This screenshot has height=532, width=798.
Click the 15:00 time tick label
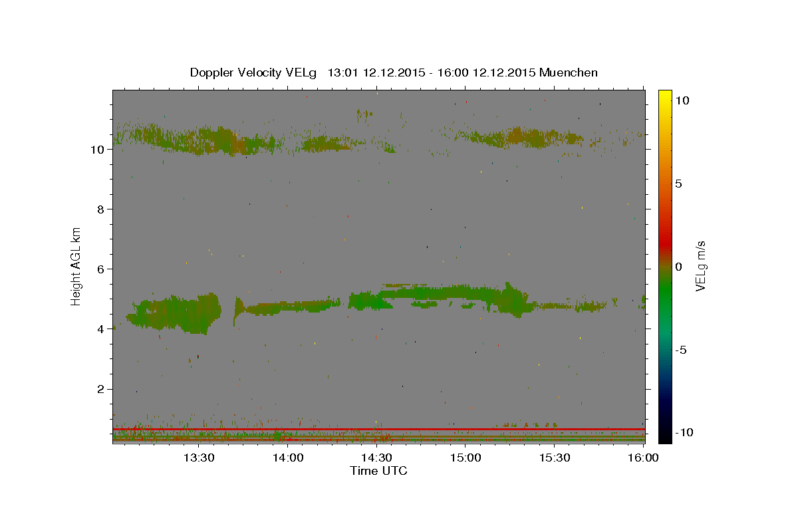coord(465,458)
